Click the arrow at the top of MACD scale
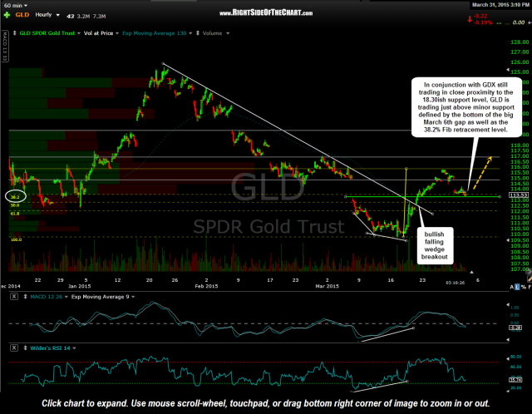The height and width of the screenshot is (414, 532). tap(508, 304)
